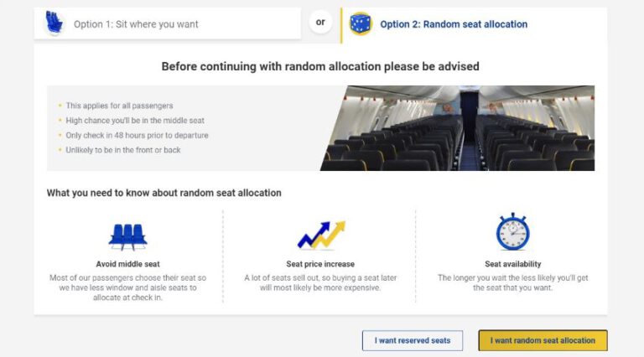
Task: Click the 'I want random seat allocation' button
Action: point(543,340)
